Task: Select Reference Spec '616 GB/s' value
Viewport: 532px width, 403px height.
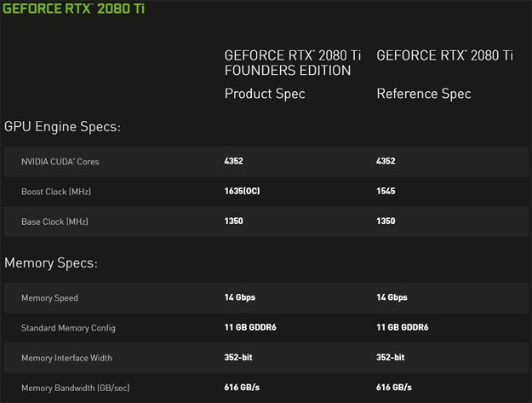Action: click(394, 388)
